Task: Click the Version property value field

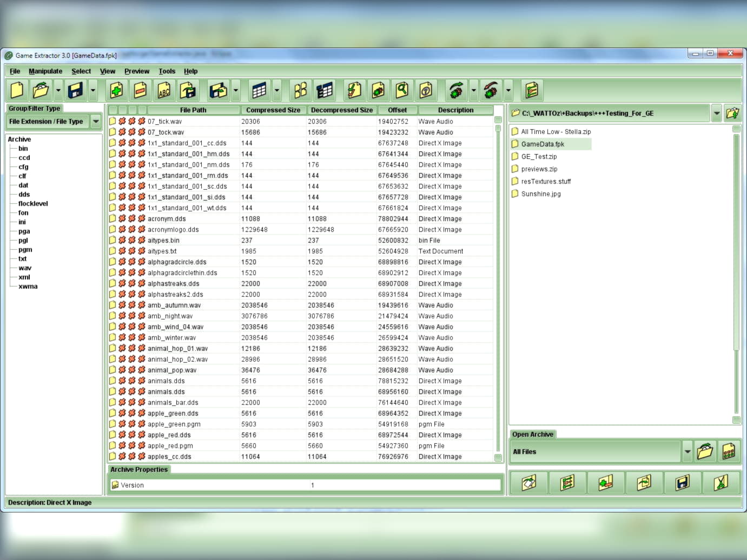Action: coord(405,485)
